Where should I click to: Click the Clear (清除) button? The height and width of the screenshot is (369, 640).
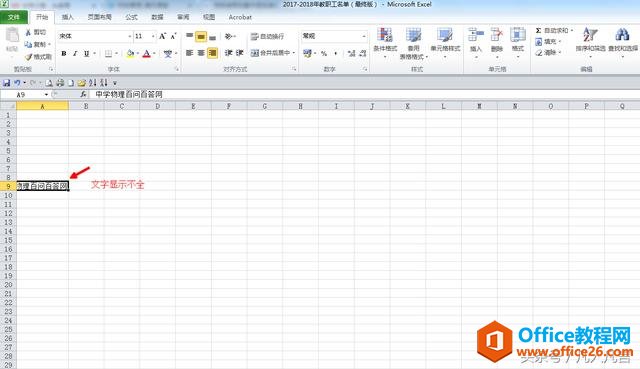pos(548,52)
